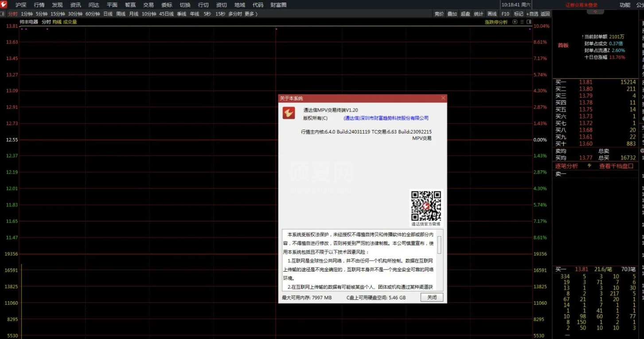
Task: Open the 问达 menu
Action: pyautogui.click(x=94, y=5)
